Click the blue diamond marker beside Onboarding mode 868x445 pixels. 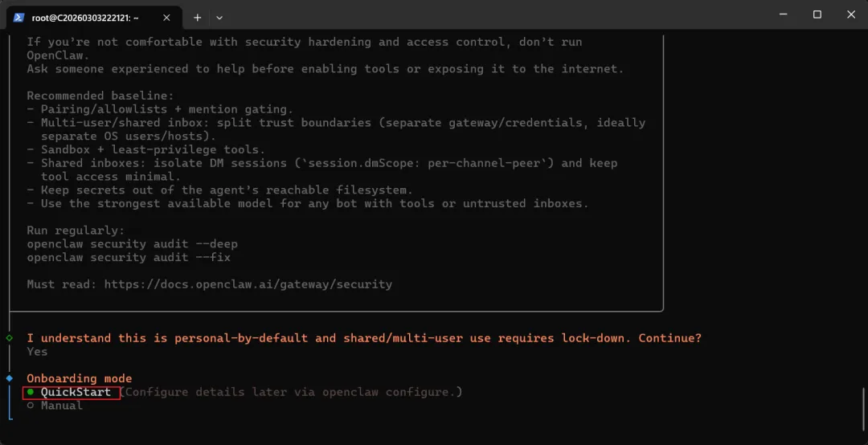click(x=9, y=378)
